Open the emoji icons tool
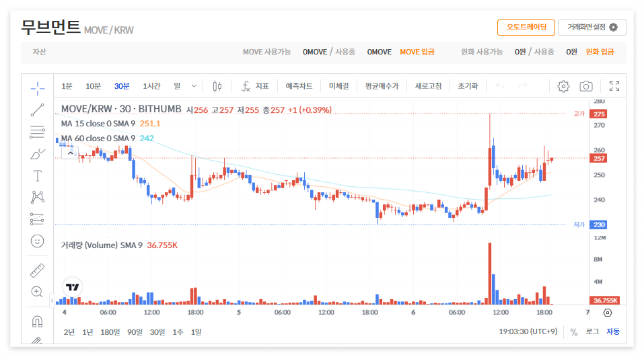The width and height of the screenshot is (644, 357). [x=38, y=241]
